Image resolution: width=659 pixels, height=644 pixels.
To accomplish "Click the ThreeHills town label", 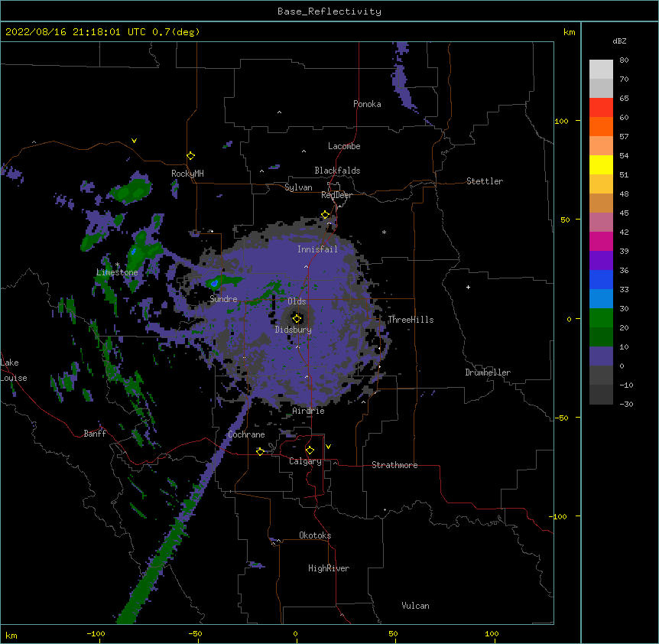I will pos(411,320).
